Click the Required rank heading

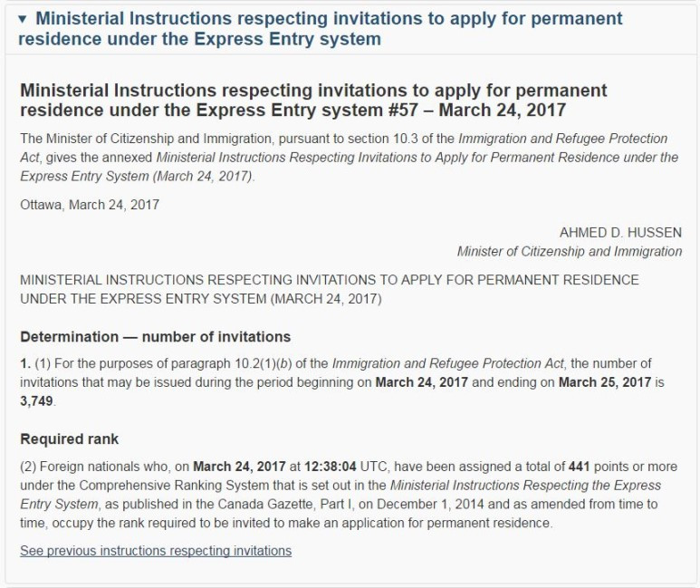69,439
